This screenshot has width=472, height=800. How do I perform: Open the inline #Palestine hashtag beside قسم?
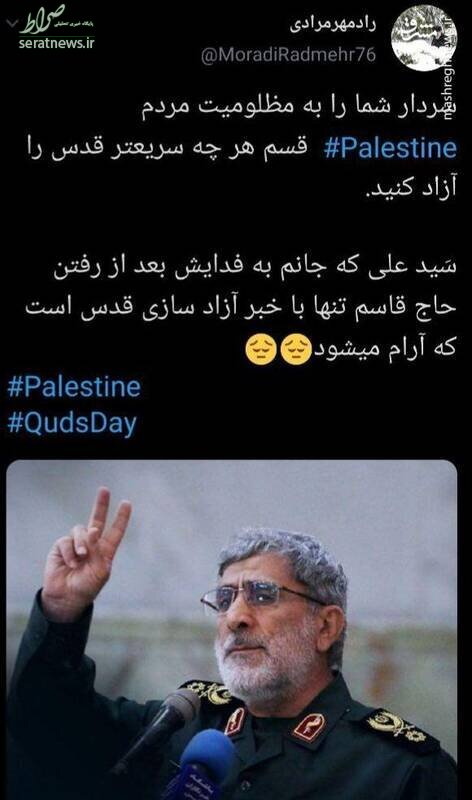[x=390, y=148]
